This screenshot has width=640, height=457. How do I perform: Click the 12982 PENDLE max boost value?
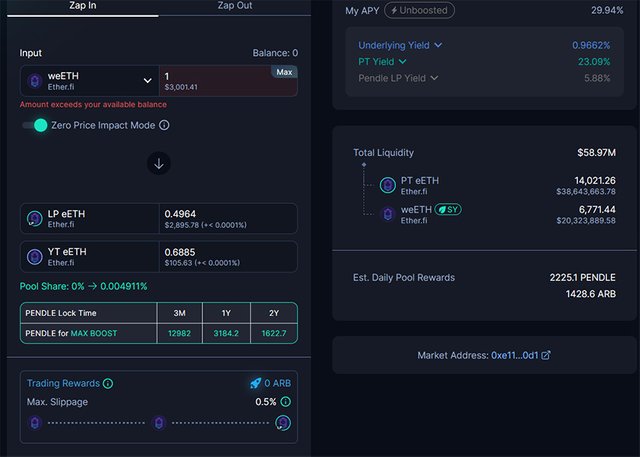[180, 333]
